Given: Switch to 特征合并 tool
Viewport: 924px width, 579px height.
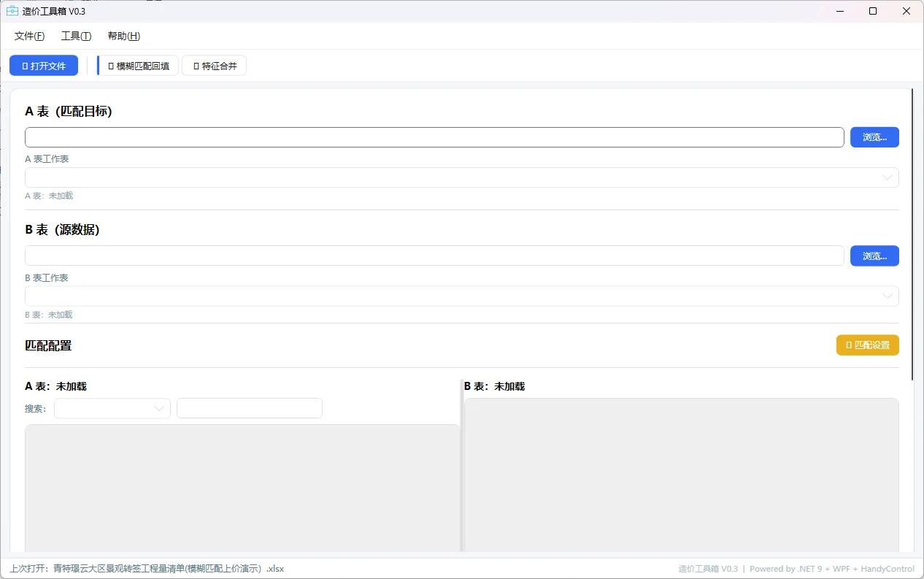Looking at the screenshot, I should point(215,66).
